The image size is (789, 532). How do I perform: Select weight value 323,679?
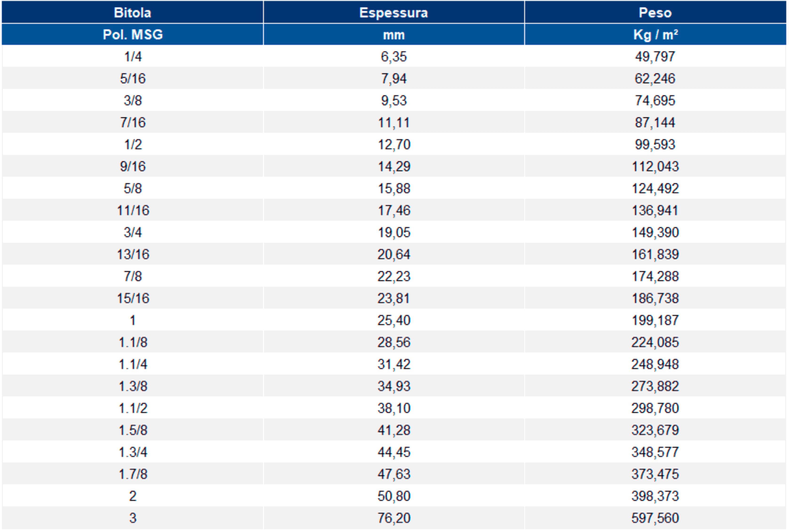[x=655, y=430]
